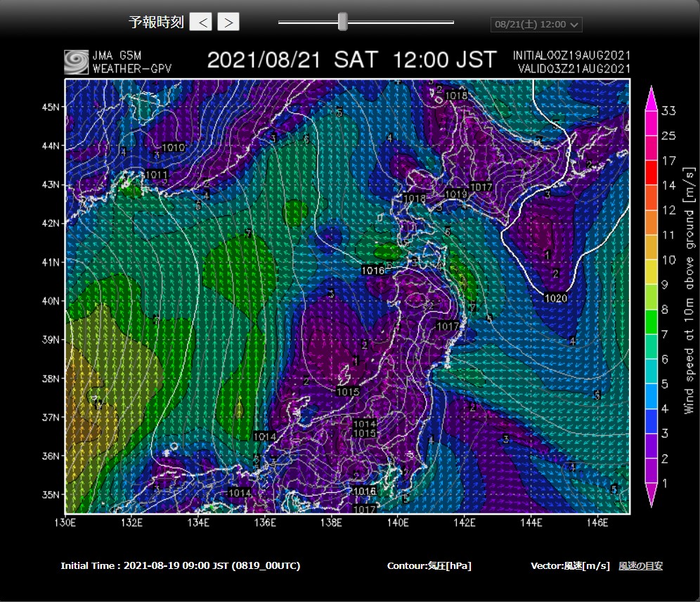
Task: Click the next forecast time arrow button
Action: coord(228,22)
